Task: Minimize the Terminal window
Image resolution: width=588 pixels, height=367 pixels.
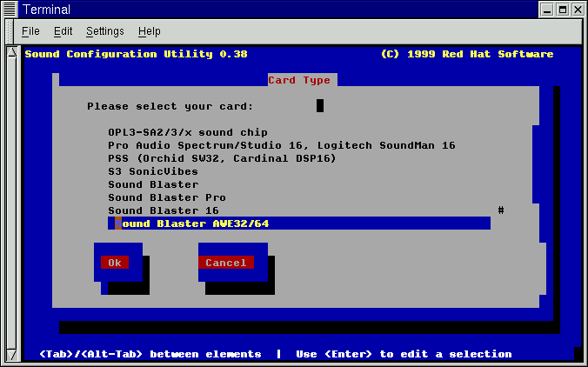Action: 545,10
